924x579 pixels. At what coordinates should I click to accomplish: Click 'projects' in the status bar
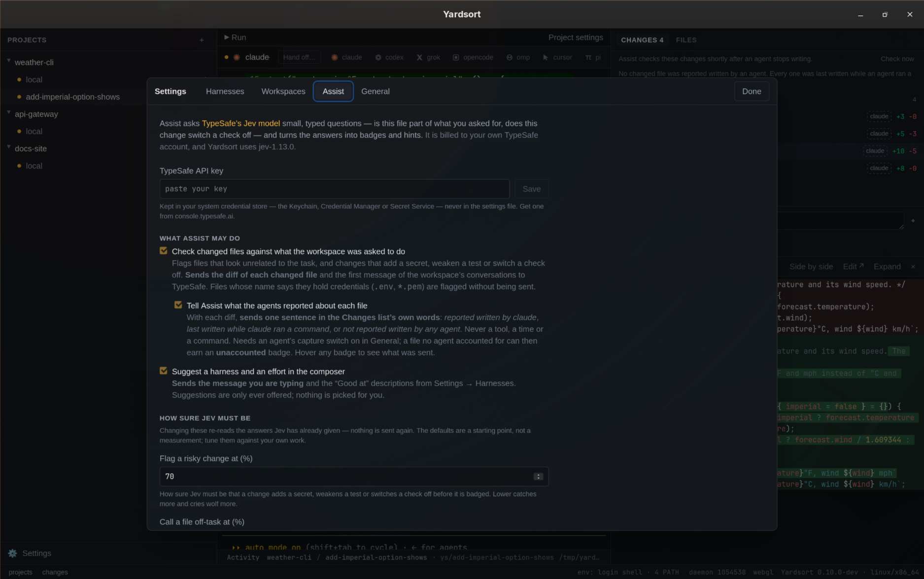click(20, 572)
